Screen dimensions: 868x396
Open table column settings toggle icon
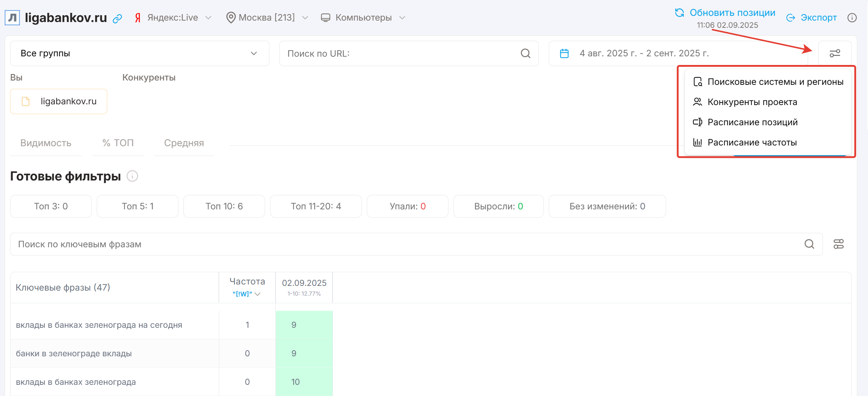839,244
